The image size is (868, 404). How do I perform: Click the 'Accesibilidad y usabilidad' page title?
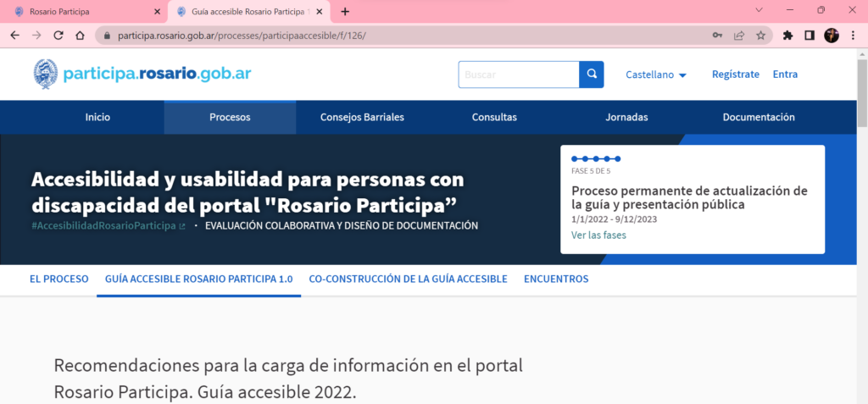coord(248,192)
